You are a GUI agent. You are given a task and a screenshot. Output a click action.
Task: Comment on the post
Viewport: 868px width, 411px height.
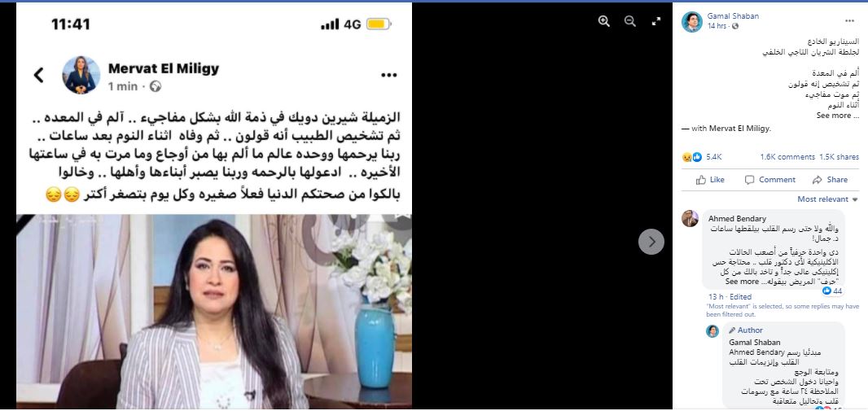[x=770, y=180]
